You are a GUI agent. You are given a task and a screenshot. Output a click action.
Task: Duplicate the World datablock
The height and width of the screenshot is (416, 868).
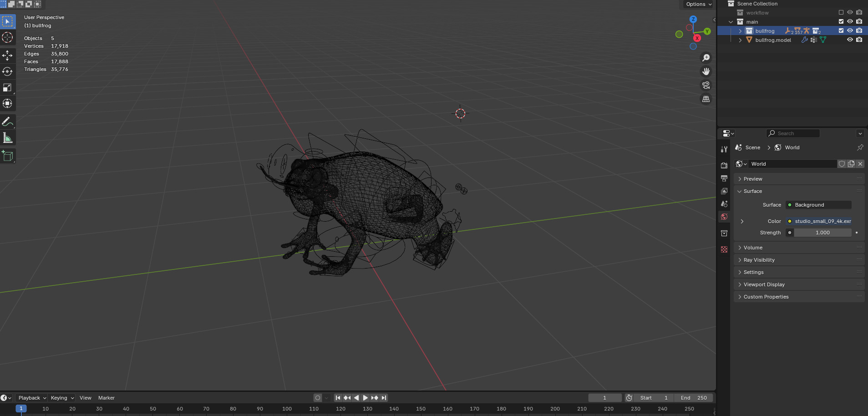pyautogui.click(x=851, y=164)
